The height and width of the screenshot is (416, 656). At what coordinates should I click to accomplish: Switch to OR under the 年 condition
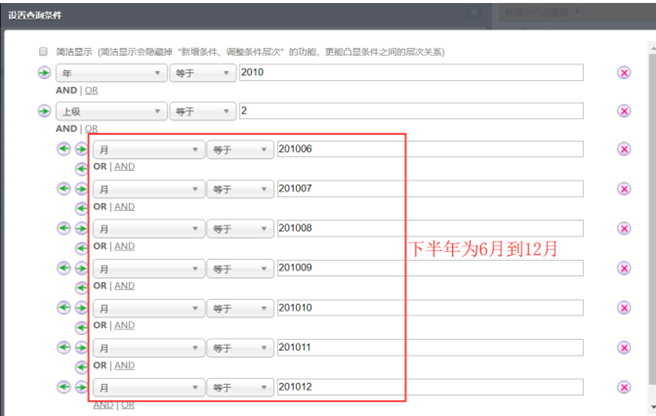point(91,90)
